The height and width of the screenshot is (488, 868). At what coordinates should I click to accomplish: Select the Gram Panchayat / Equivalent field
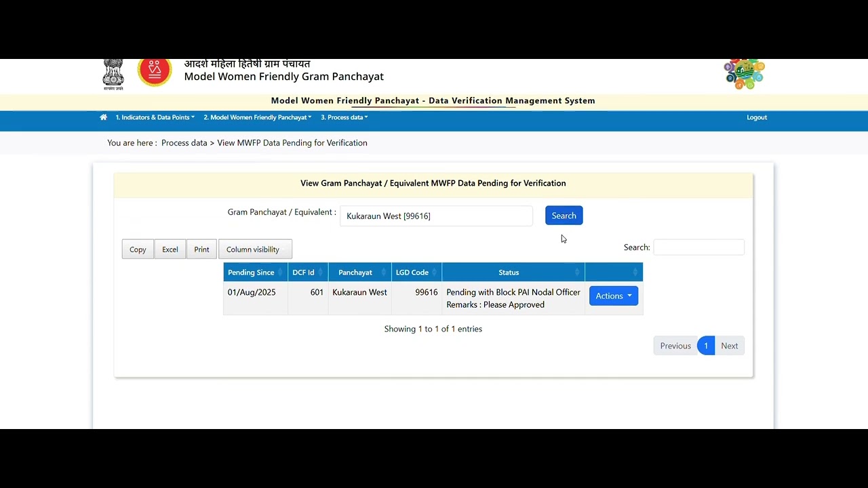pos(436,216)
